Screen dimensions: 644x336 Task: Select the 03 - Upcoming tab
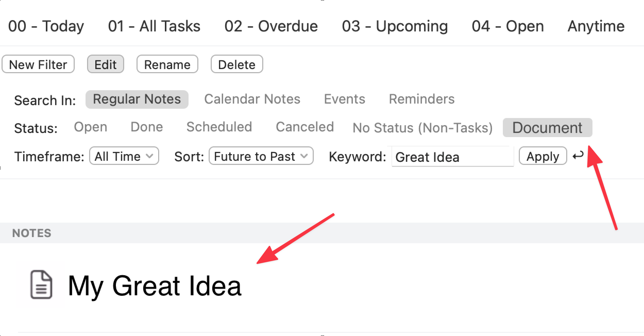(x=395, y=26)
